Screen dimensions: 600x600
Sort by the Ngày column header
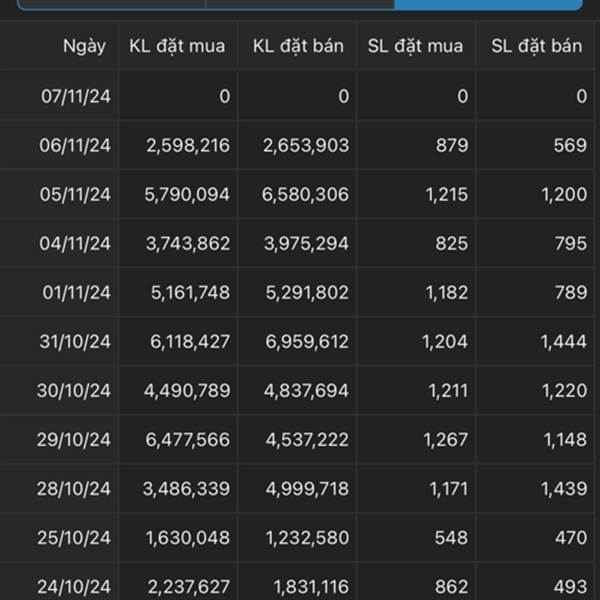pyautogui.click(x=84, y=46)
